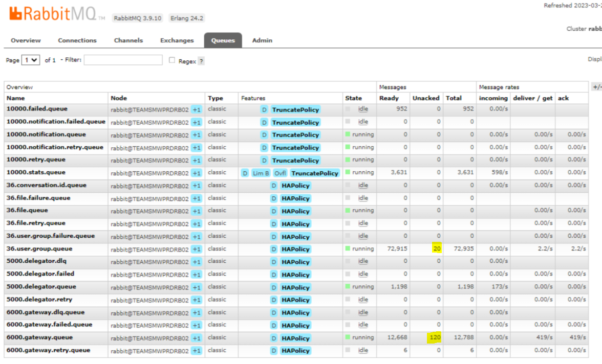Switch to the Exchanges tab

tap(177, 40)
